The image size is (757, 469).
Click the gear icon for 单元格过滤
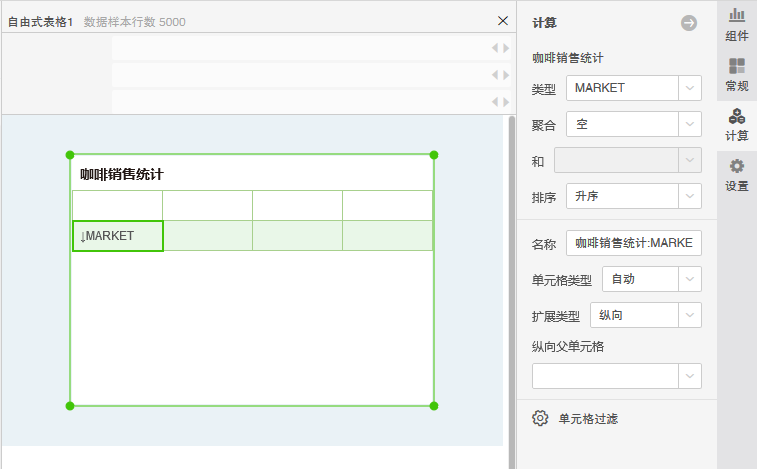[x=540, y=418]
